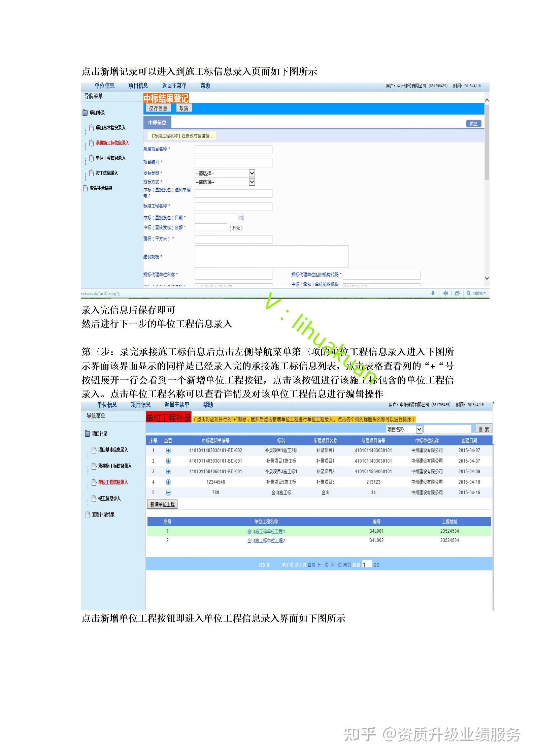534x756 pixels.
Task: Select 单位工程信息录入 in 中标结果登记 navigation
Action: [110, 158]
